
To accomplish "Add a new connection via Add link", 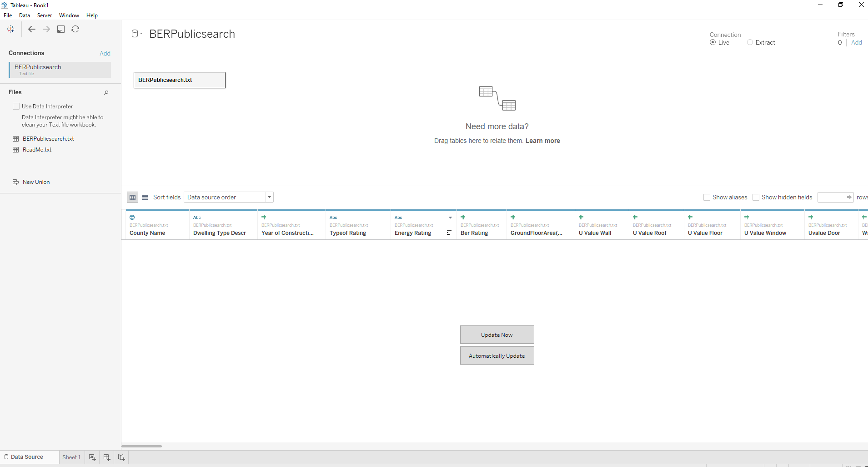I will click(x=105, y=53).
